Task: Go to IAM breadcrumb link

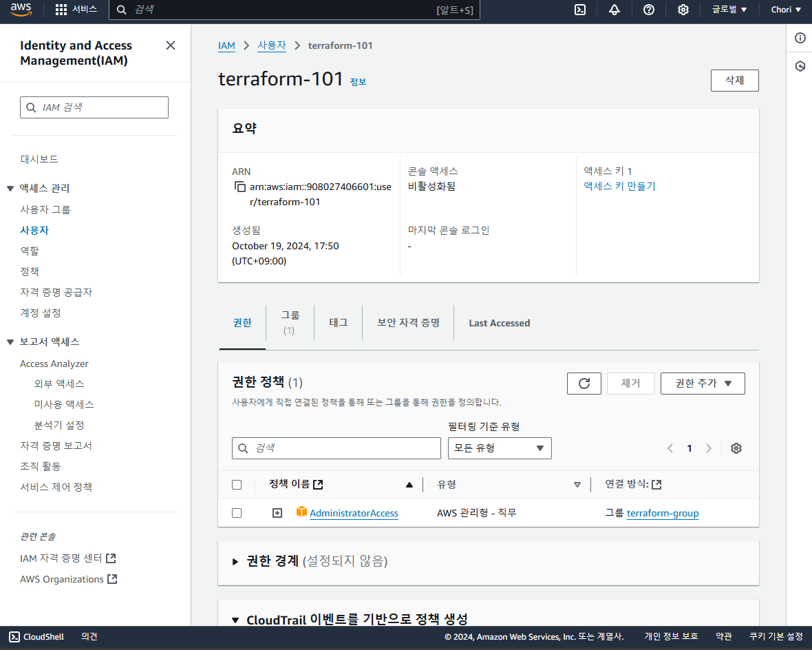Action: [x=226, y=45]
